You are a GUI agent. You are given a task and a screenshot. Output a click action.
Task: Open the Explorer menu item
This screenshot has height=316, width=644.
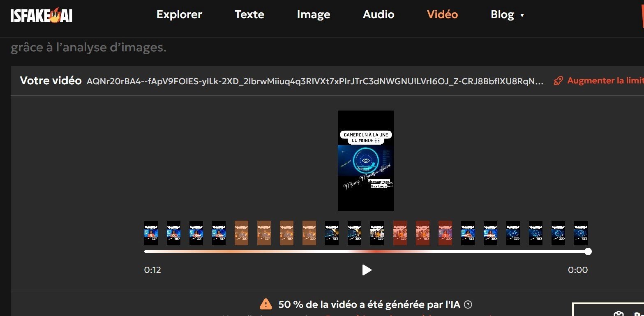tap(179, 15)
